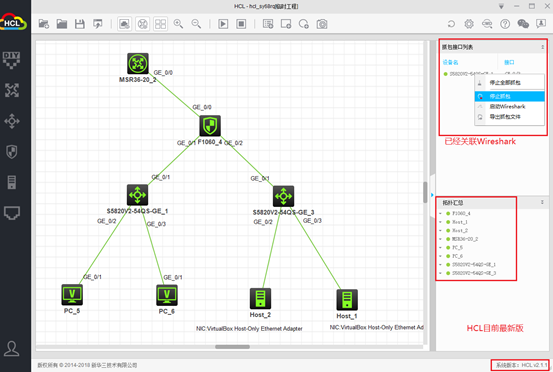Open the WeChat chat bubbles icon

(523, 24)
